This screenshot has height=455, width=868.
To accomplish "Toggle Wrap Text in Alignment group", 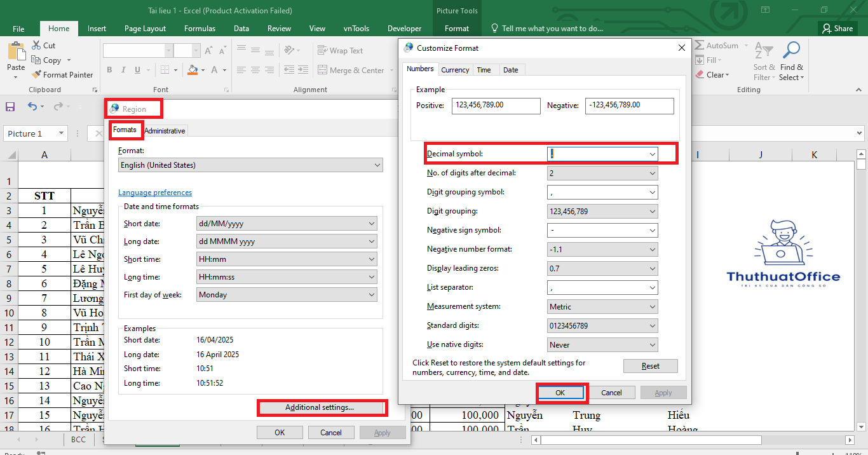I will click(339, 51).
